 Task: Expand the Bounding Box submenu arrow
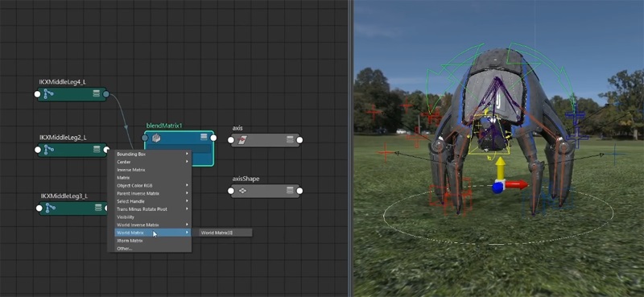click(187, 154)
